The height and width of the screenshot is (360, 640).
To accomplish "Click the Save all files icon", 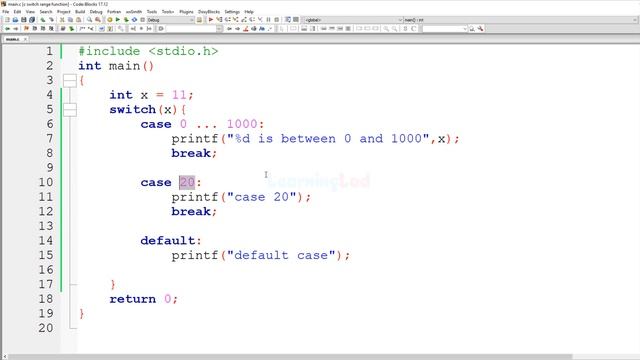I will point(32,20).
